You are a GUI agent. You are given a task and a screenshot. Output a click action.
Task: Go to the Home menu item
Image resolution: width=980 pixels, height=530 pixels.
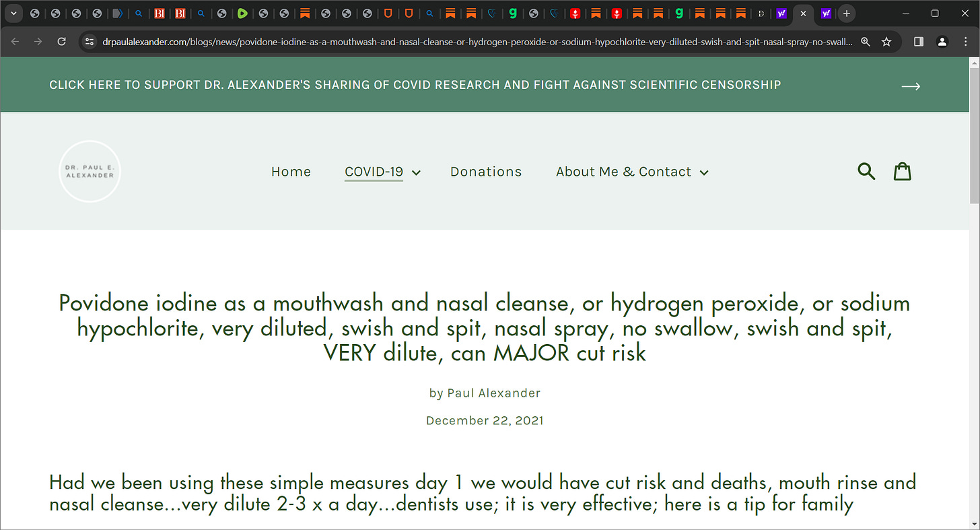(291, 172)
